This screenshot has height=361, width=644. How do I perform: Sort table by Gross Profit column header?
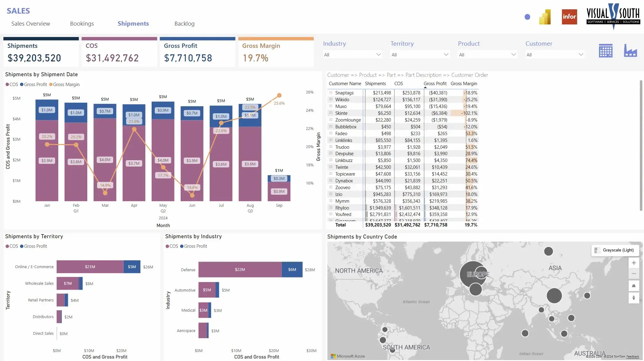[435, 84]
